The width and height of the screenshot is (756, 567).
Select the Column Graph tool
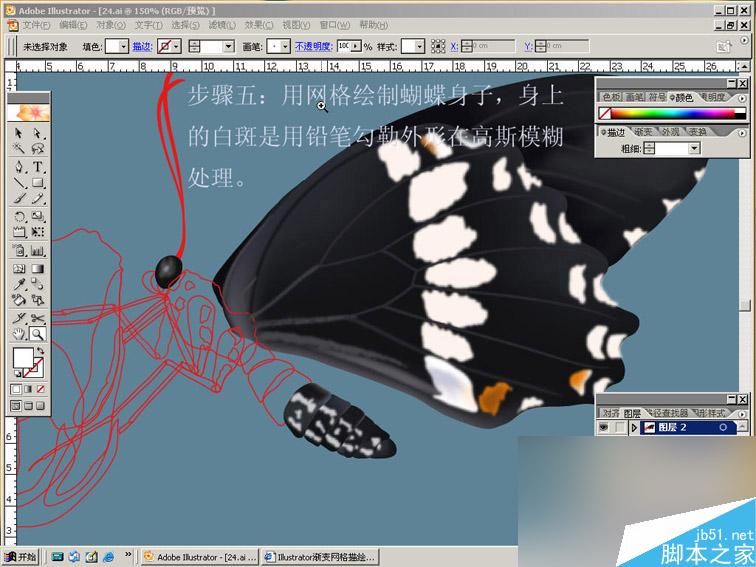tap(38, 250)
